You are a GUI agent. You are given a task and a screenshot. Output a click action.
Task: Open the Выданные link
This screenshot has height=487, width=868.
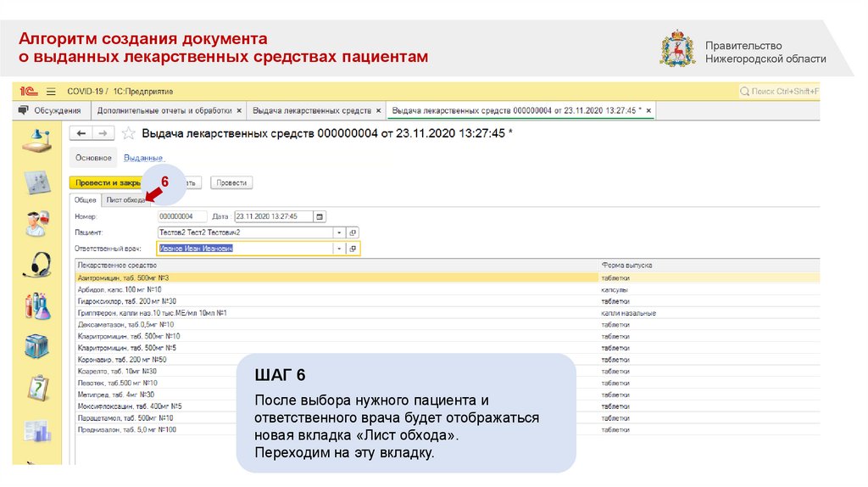click(x=143, y=158)
